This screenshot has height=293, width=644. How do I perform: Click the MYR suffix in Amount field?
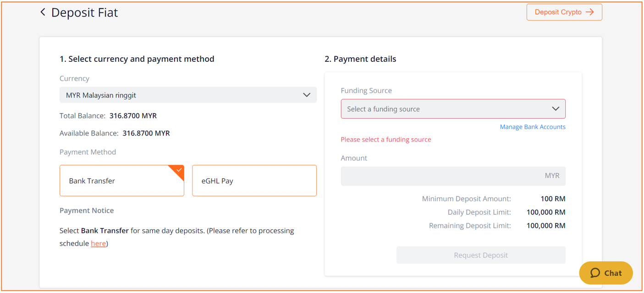pos(552,176)
